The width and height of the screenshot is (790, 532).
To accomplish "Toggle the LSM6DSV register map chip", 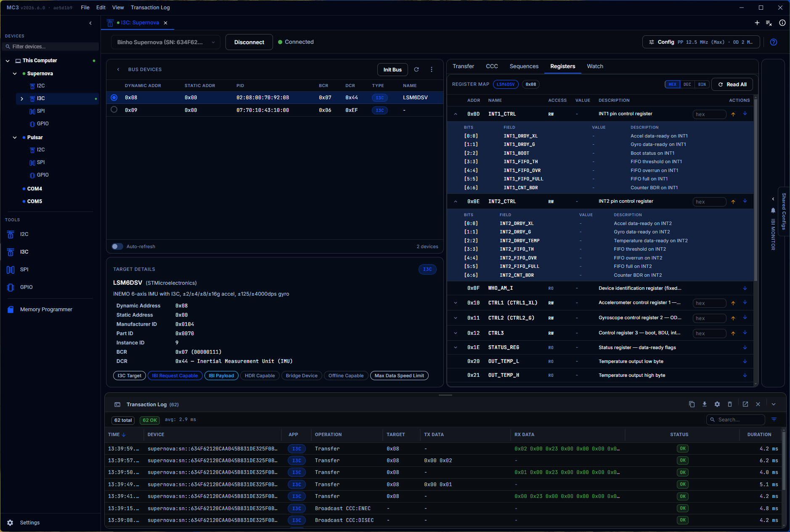I will (506, 85).
